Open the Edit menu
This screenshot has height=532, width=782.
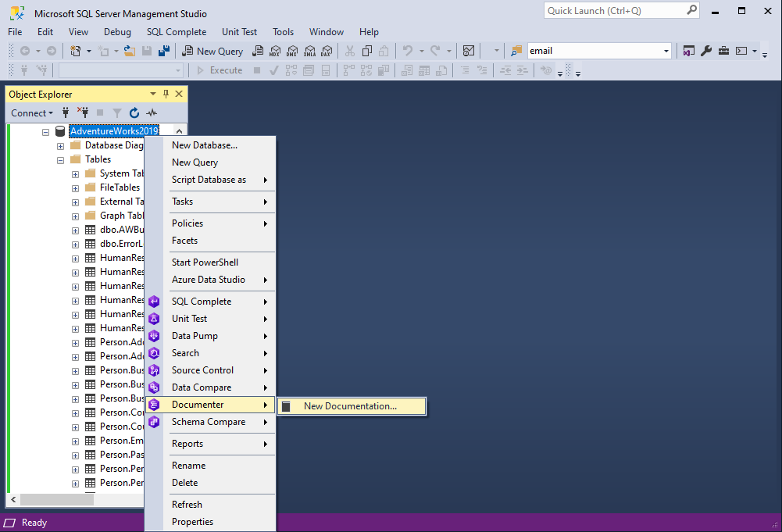click(45, 32)
